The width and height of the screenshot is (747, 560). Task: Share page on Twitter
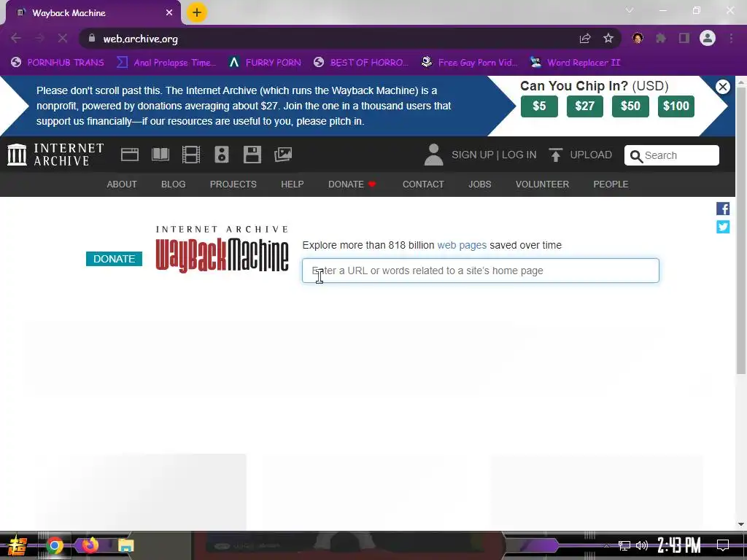pos(723,227)
